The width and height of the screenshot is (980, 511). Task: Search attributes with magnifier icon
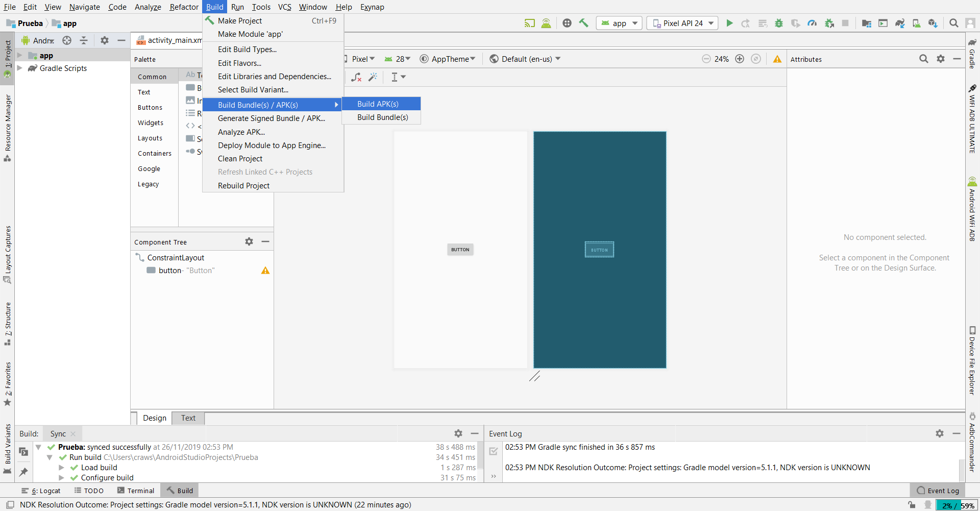coord(924,59)
